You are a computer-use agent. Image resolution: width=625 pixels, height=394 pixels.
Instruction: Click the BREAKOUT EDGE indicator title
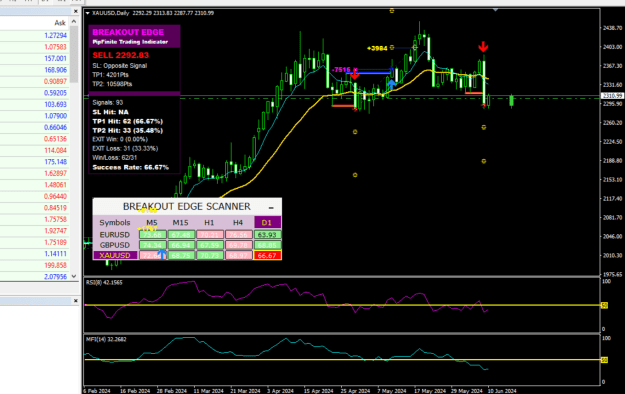coord(128,32)
